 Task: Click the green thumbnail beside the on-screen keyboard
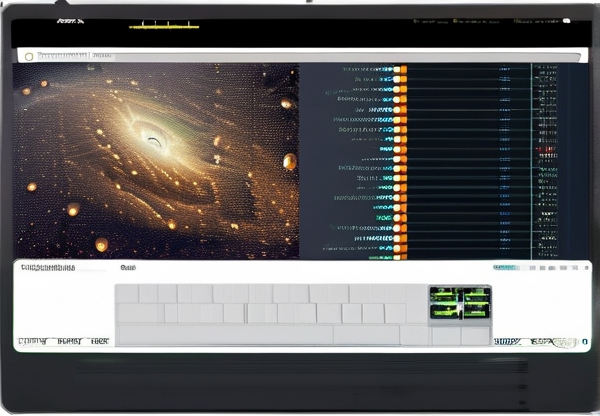pos(460,304)
